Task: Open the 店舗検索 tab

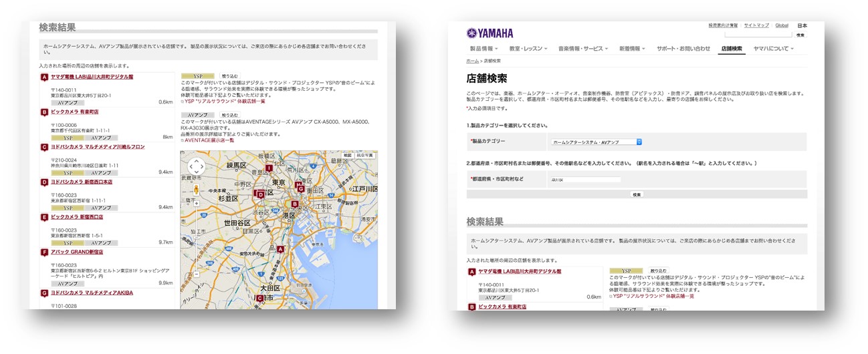Action: click(731, 49)
